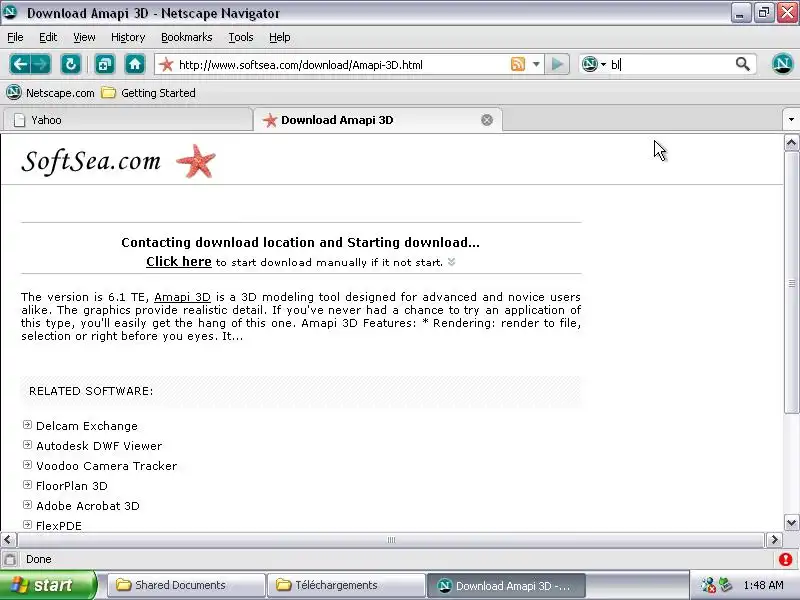This screenshot has width=800, height=600.
Task: Click the 1:48 AM system clock
Action: coord(763,585)
